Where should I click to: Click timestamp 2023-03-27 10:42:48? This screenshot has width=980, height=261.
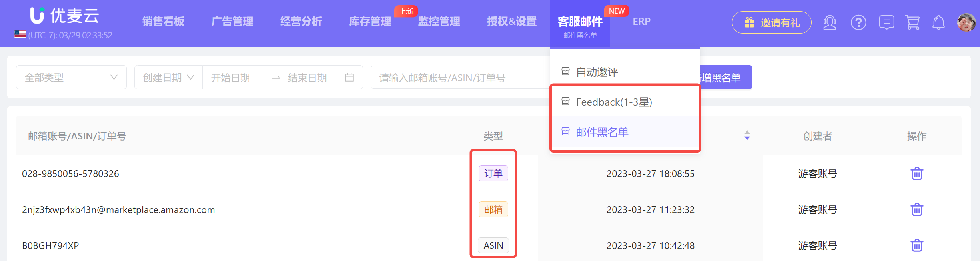650,245
